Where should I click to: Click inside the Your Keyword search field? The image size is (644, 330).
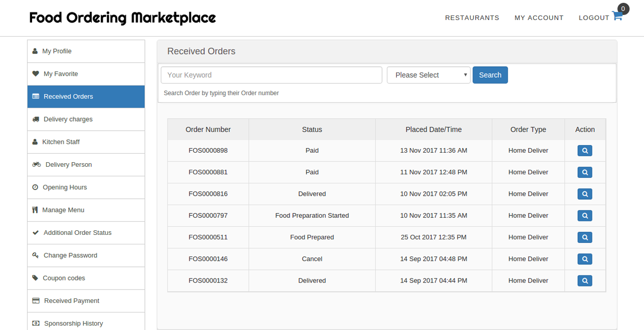pos(271,75)
